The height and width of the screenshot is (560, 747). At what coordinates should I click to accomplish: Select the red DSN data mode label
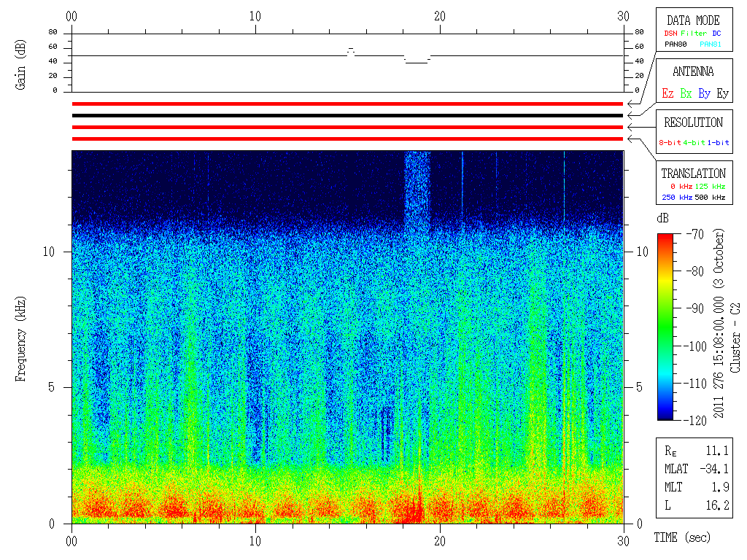click(670, 34)
